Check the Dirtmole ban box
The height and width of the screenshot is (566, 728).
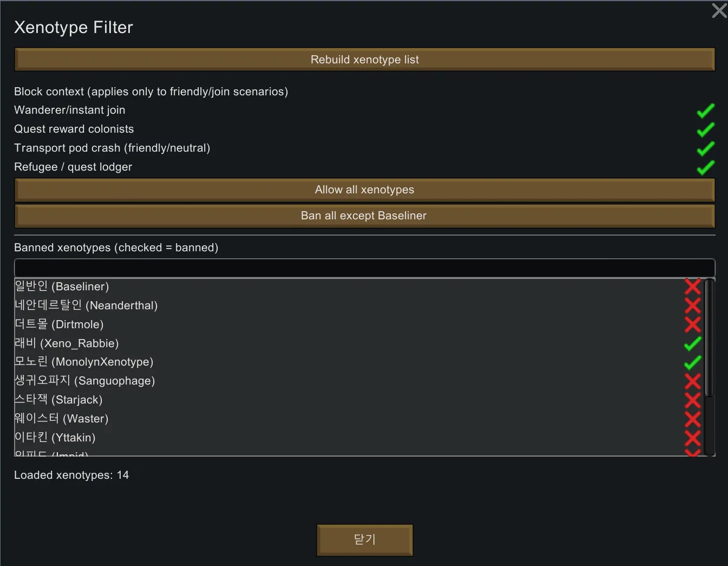[692, 324]
